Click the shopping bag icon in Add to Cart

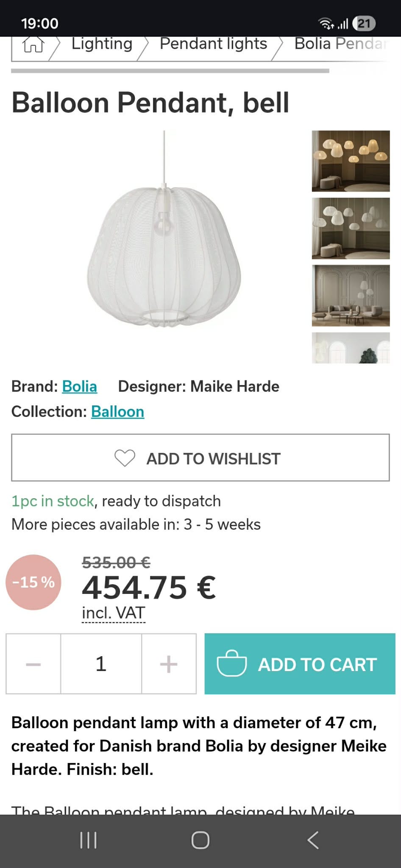tap(232, 664)
